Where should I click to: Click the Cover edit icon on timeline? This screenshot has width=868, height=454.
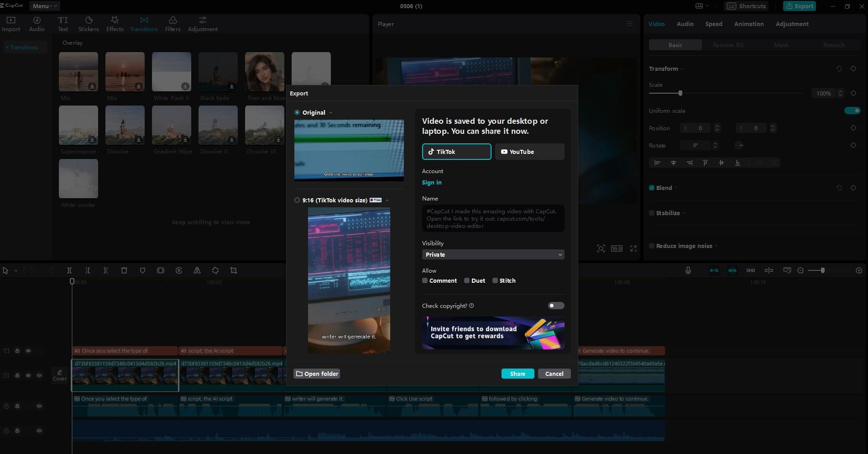60,375
